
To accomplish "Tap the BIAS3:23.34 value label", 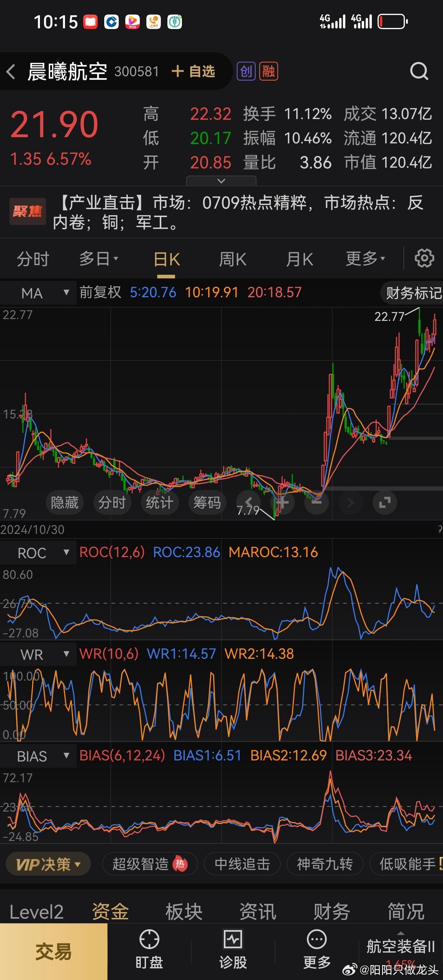I will [x=374, y=756].
